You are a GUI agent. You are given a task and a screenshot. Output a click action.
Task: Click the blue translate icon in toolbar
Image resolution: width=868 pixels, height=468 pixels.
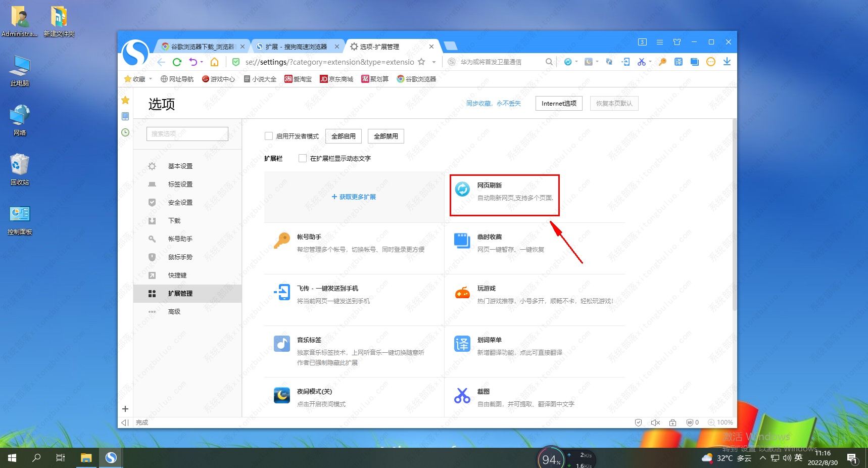(x=679, y=62)
